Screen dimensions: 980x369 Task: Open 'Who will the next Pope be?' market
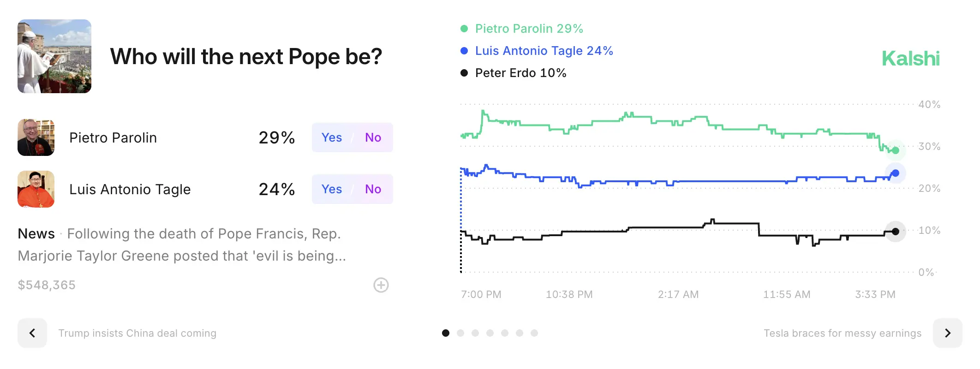tap(246, 57)
